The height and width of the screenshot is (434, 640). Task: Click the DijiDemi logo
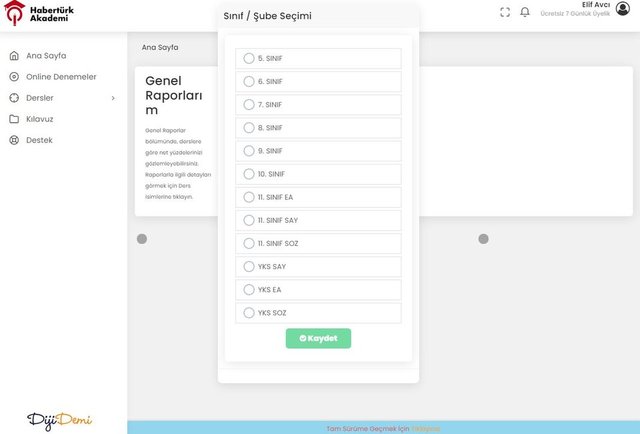pyautogui.click(x=59, y=419)
